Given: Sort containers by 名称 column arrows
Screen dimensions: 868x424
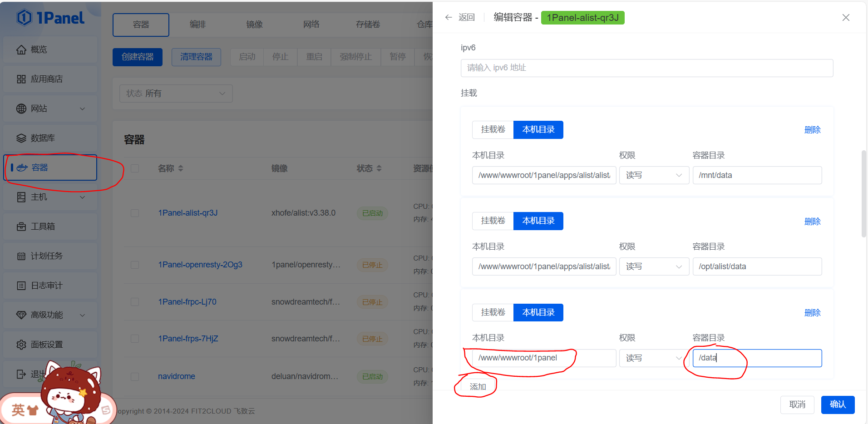Looking at the screenshot, I should click(x=181, y=168).
